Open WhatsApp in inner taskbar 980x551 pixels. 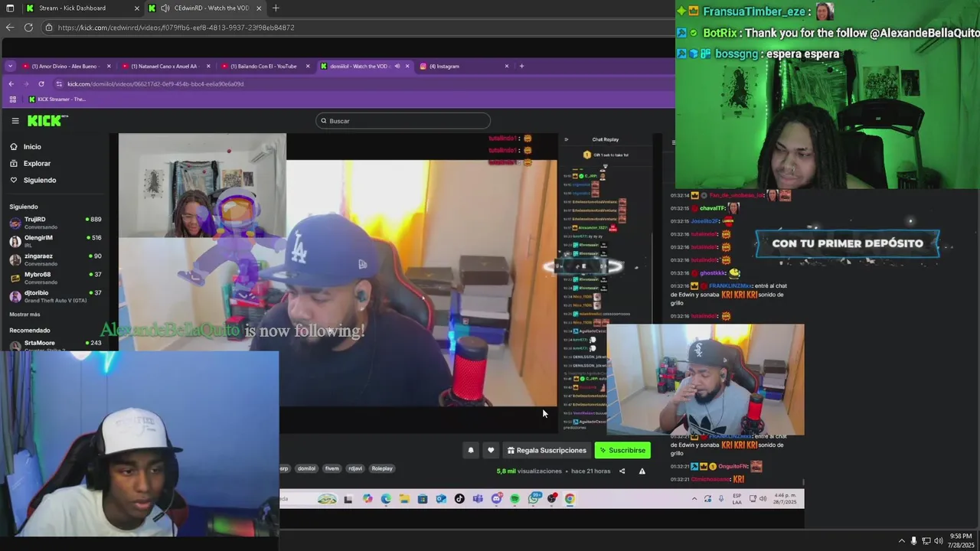point(534,499)
